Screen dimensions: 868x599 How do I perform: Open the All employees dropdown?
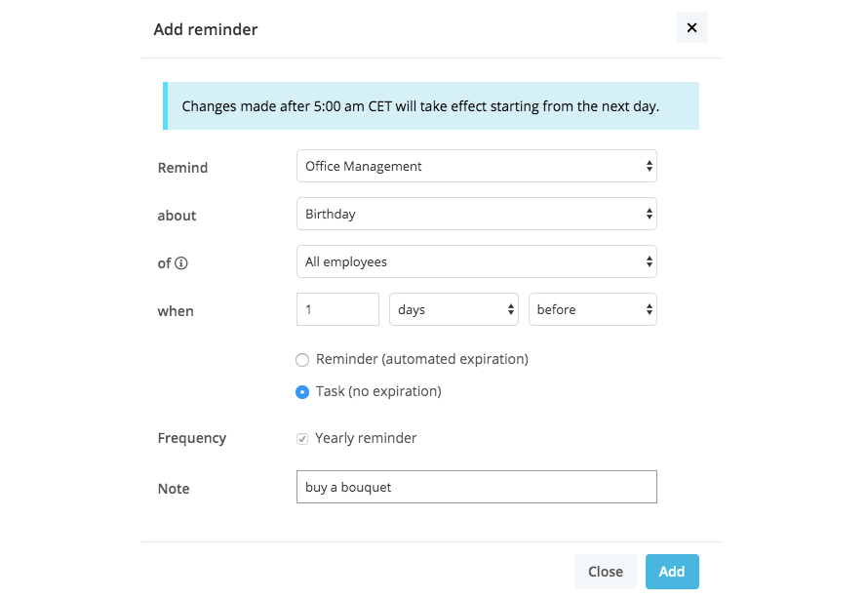pos(476,261)
